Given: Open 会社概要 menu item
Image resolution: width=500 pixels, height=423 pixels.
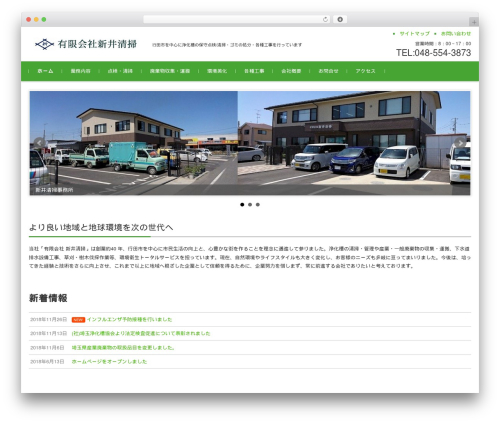Looking at the screenshot, I should [291, 71].
